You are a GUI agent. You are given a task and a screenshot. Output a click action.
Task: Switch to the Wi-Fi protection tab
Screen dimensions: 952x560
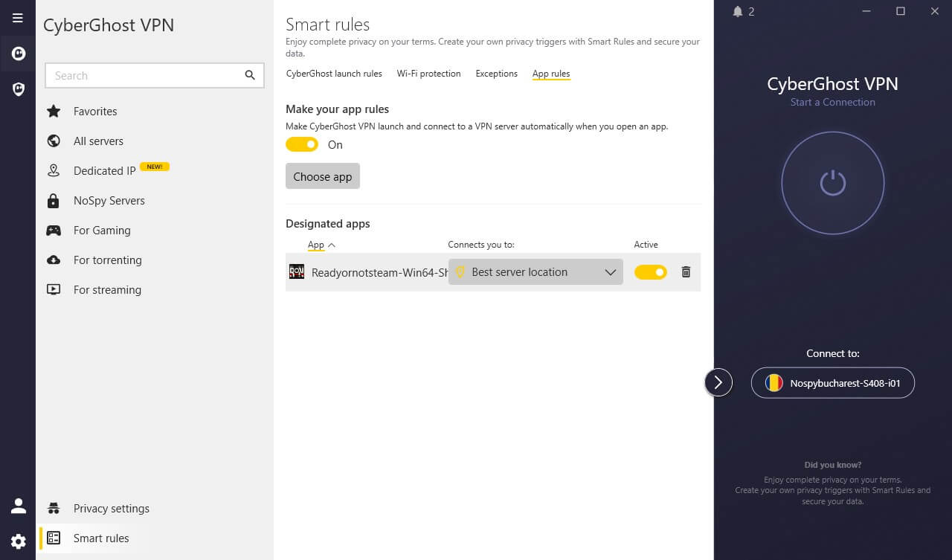tap(429, 74)
